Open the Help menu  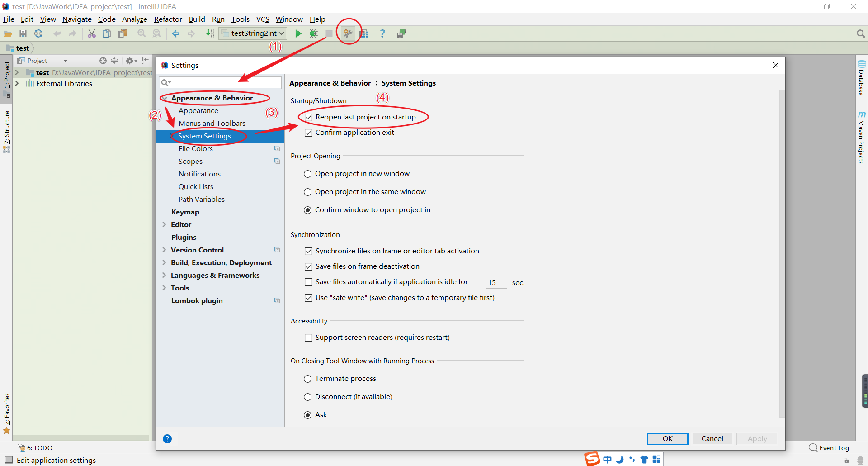317,19
